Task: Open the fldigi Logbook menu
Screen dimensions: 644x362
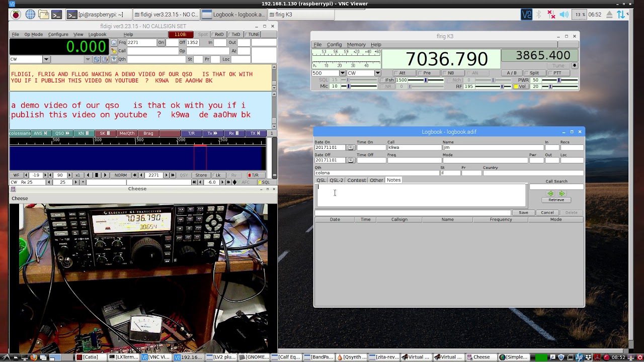Action: point(98,34)
